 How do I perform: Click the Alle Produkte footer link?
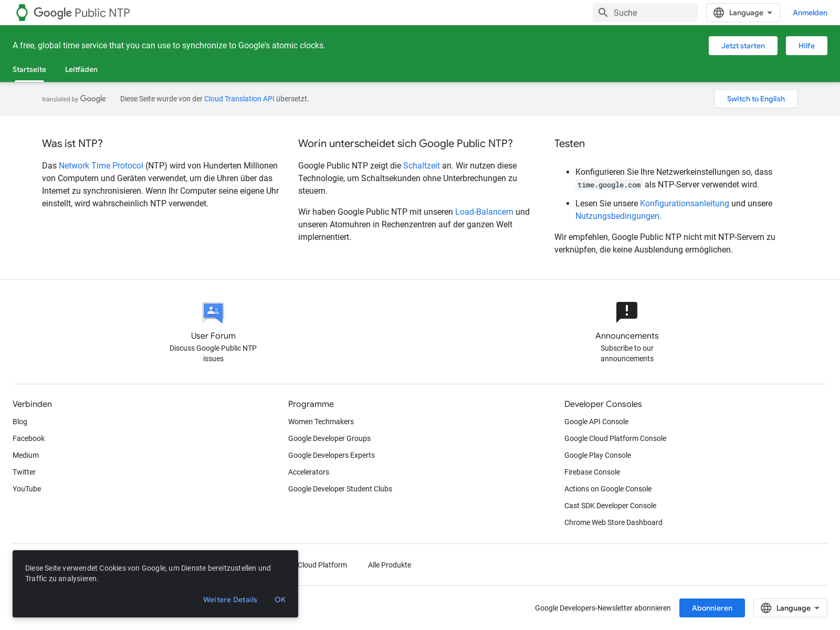point(390,565)
